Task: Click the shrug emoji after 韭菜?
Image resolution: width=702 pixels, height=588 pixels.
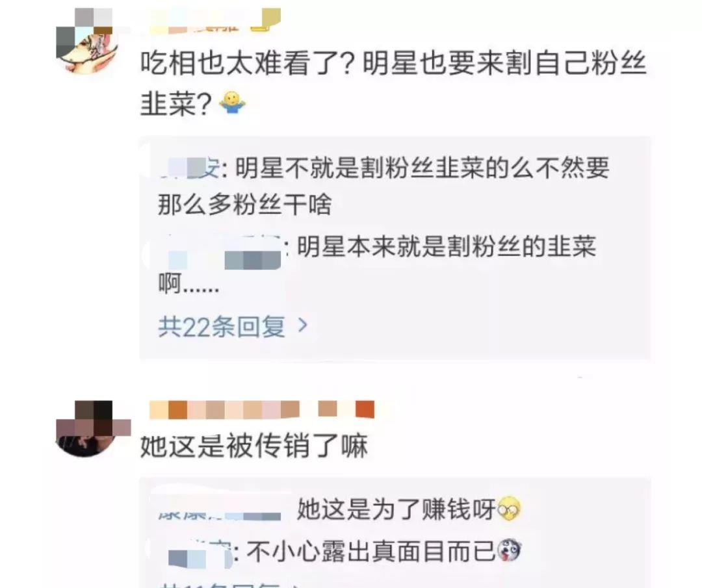Action: click(232, 103)
